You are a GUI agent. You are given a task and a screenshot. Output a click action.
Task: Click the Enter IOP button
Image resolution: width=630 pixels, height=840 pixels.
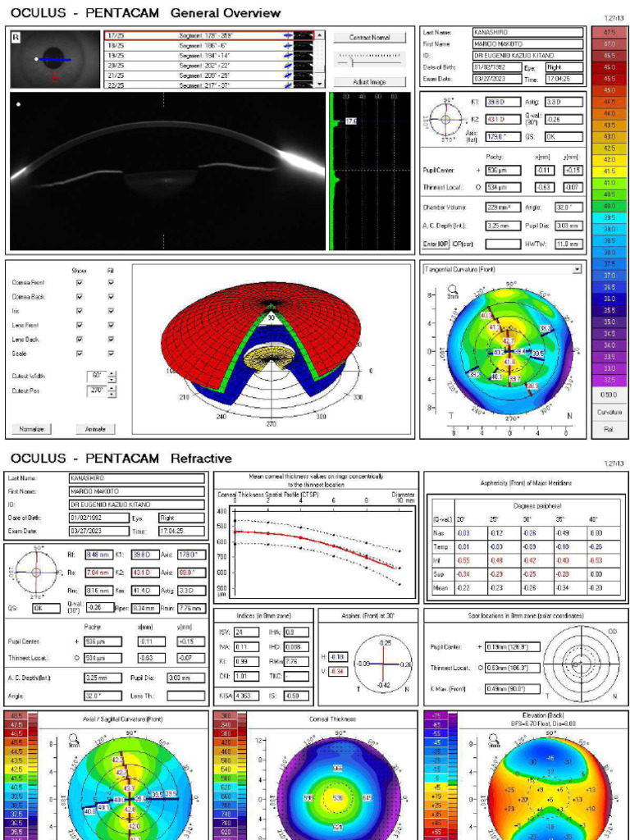(436, 244)
